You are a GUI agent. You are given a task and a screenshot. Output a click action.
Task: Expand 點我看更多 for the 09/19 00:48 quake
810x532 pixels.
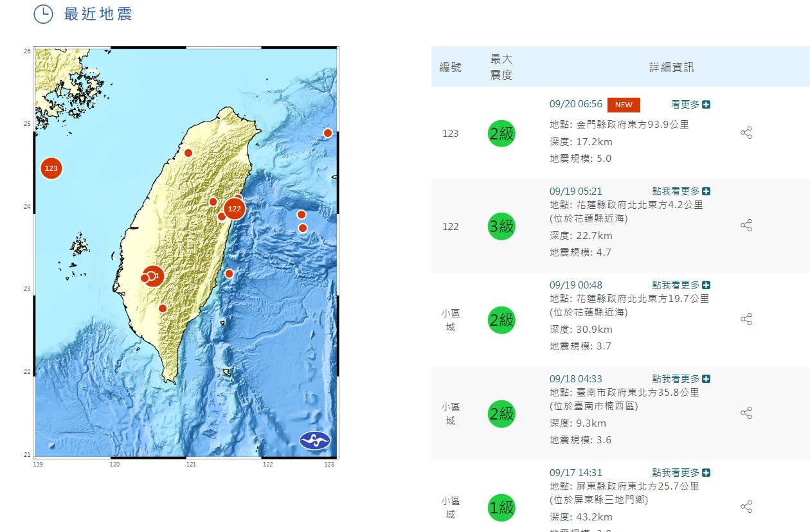(x=681, y=285)
